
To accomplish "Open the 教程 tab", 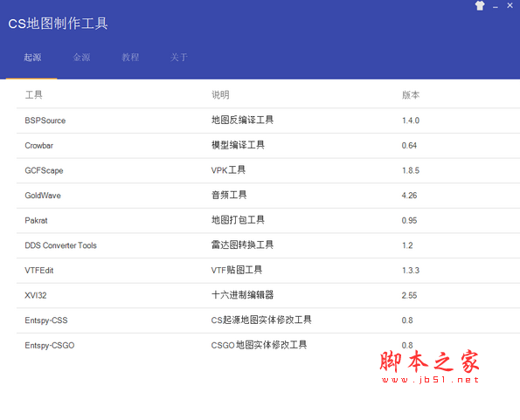I will tap(130, 58).
